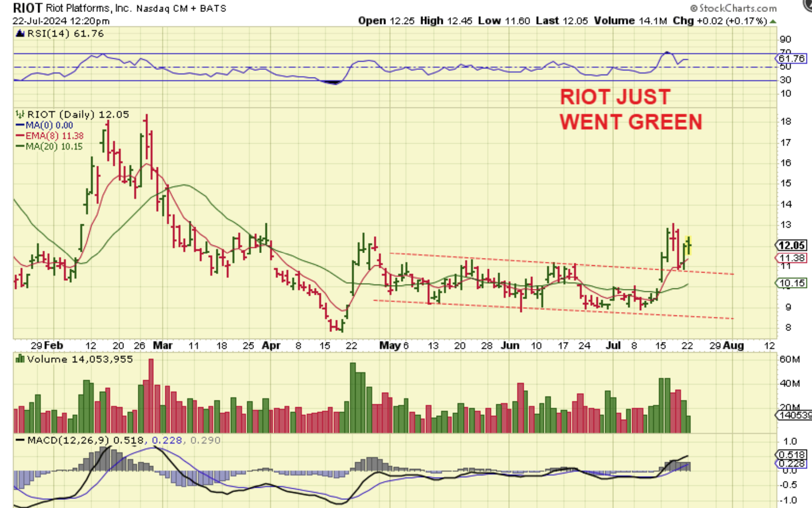Viewport: 812px width, 508px height.
Task: Click the 10.15 MA tag on price axis
Action: coord(791,283)
